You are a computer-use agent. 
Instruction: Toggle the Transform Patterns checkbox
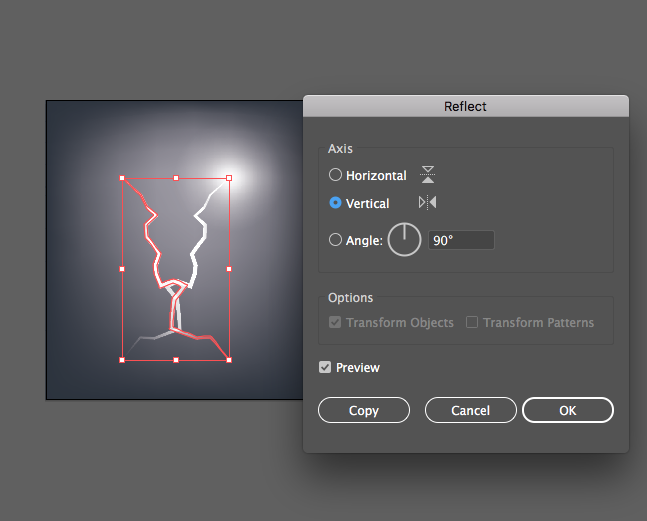(x=472, y=322)
